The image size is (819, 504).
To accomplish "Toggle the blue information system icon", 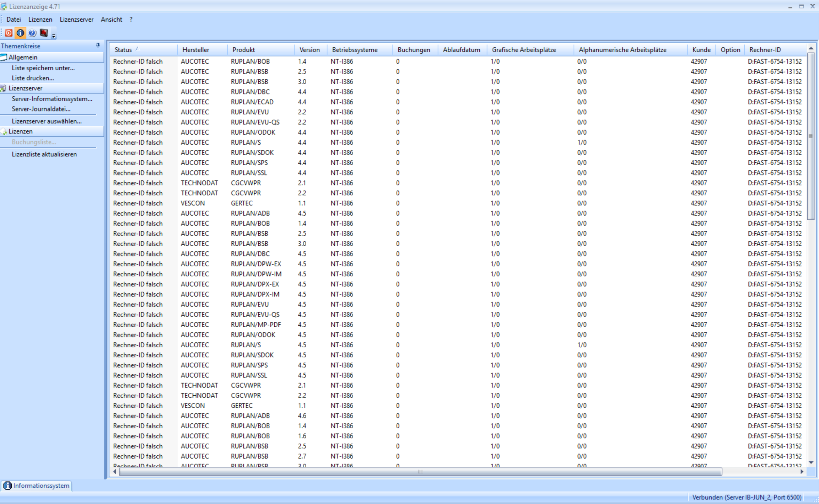I will pyautogui.click(x=20, y=33).
